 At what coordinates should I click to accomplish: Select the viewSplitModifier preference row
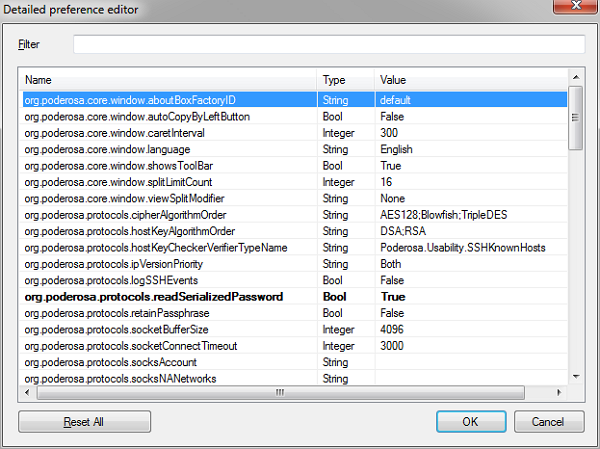click(x=295, y=198)
